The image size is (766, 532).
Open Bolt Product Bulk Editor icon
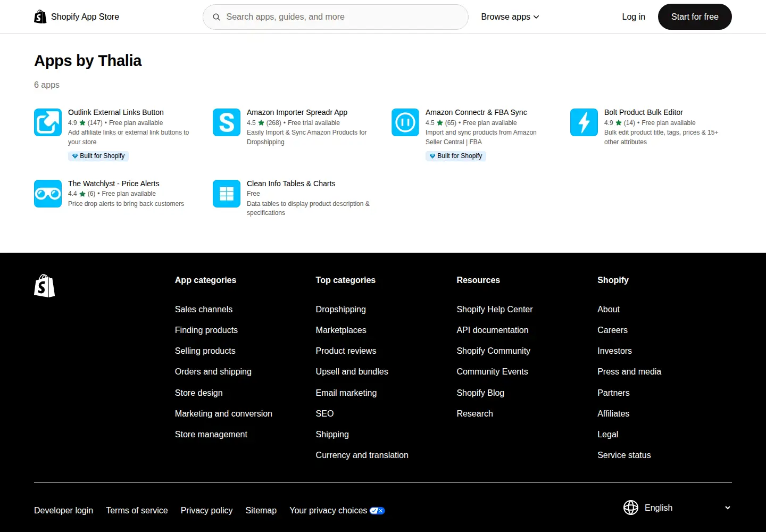(584, 122)
